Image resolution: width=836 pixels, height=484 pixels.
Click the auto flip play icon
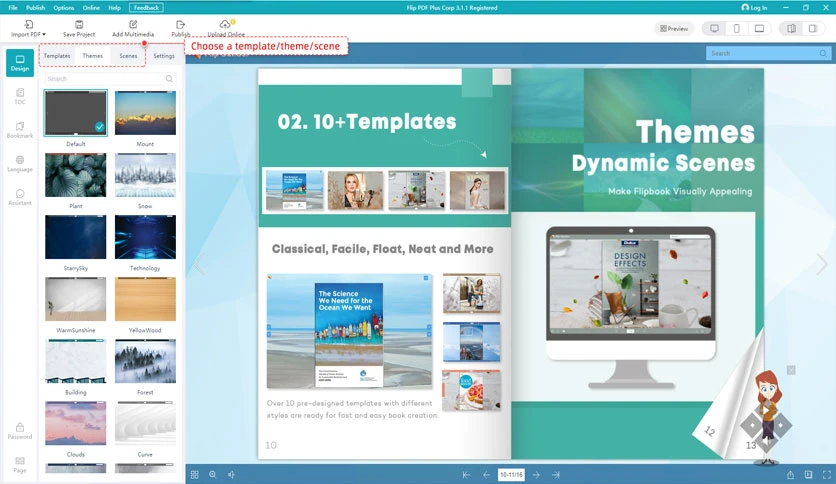(x=808, y=474)
